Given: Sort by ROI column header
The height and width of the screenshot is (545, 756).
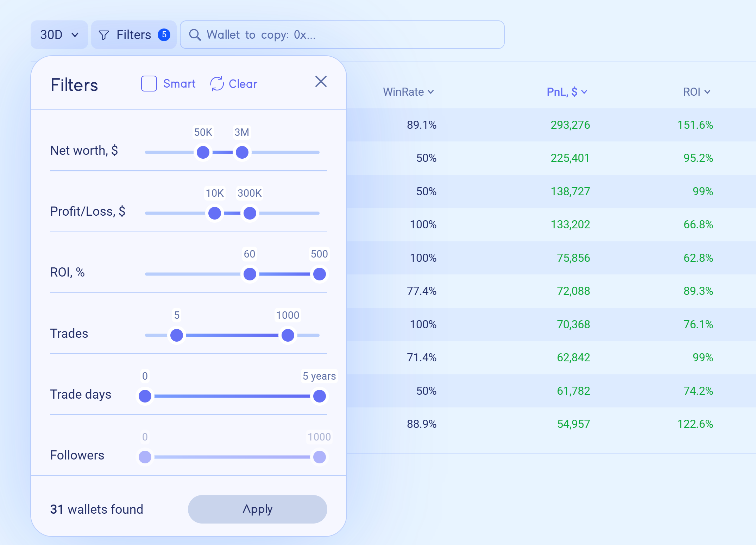Looking at the screenshot, I should click(696, 92).
